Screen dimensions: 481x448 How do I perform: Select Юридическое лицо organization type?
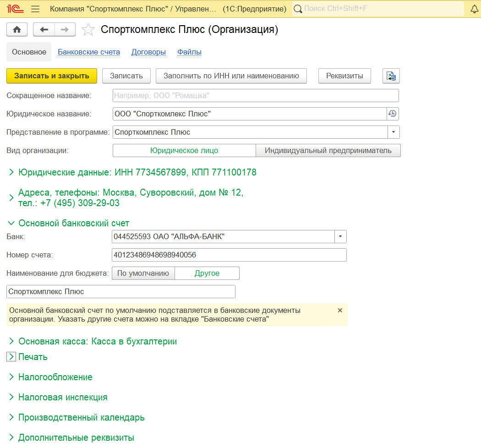[184, 151]
